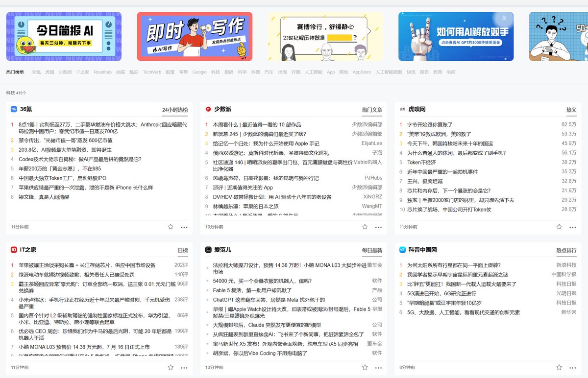Click the 少数派 red logo icon

tap(208, 109)
